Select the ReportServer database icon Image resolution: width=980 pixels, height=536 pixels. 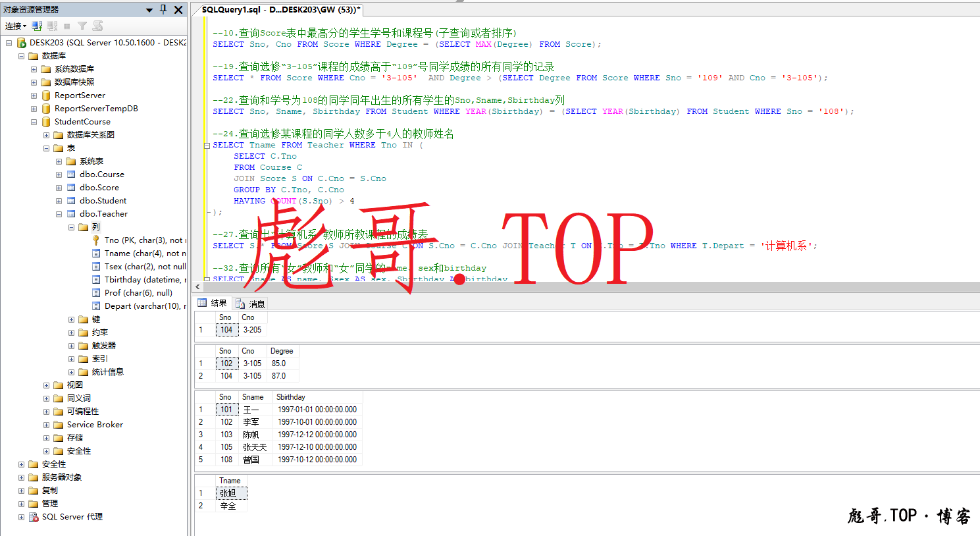[x=46, y=95]
